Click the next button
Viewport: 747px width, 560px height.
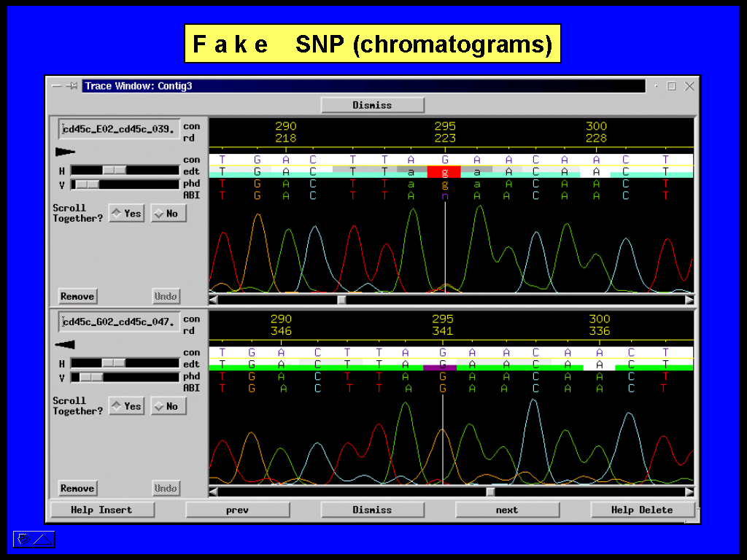(x=507, y=510)
